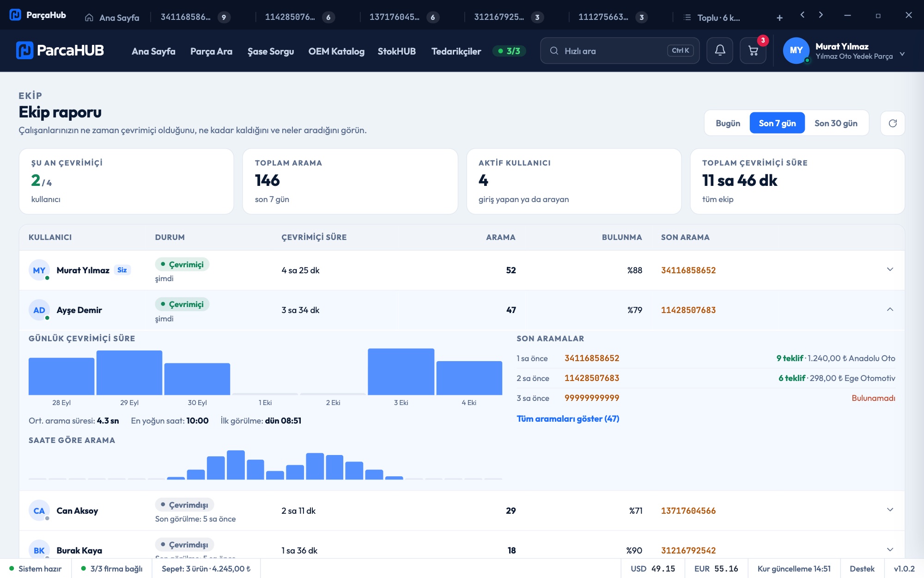
Task: Click the ParcaHUB logo in navbar
Action: [60, 50]
